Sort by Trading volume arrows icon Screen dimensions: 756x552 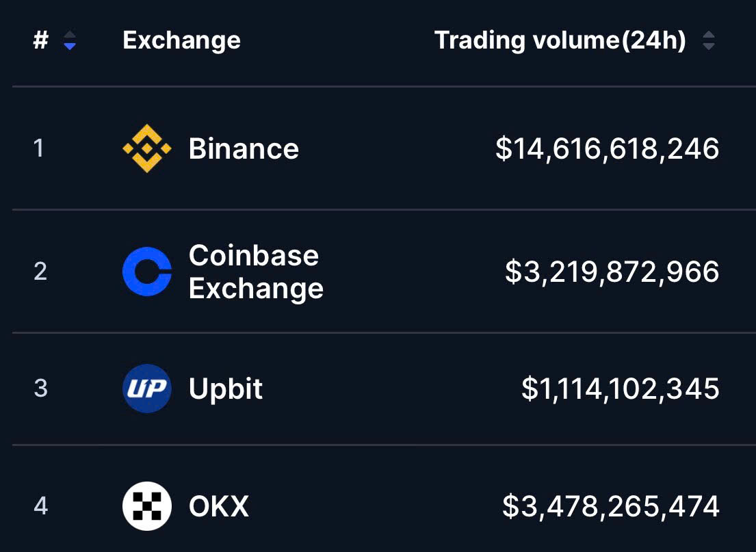pyautogui.click(x=708, y=40)
